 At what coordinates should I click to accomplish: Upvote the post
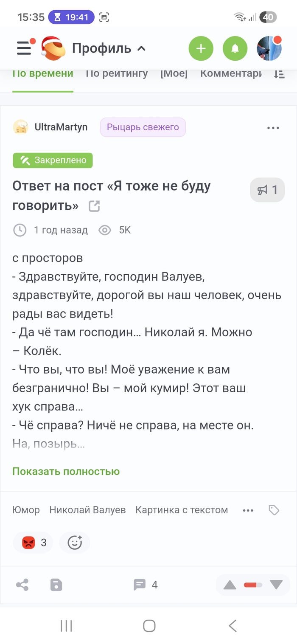(230, 585)
